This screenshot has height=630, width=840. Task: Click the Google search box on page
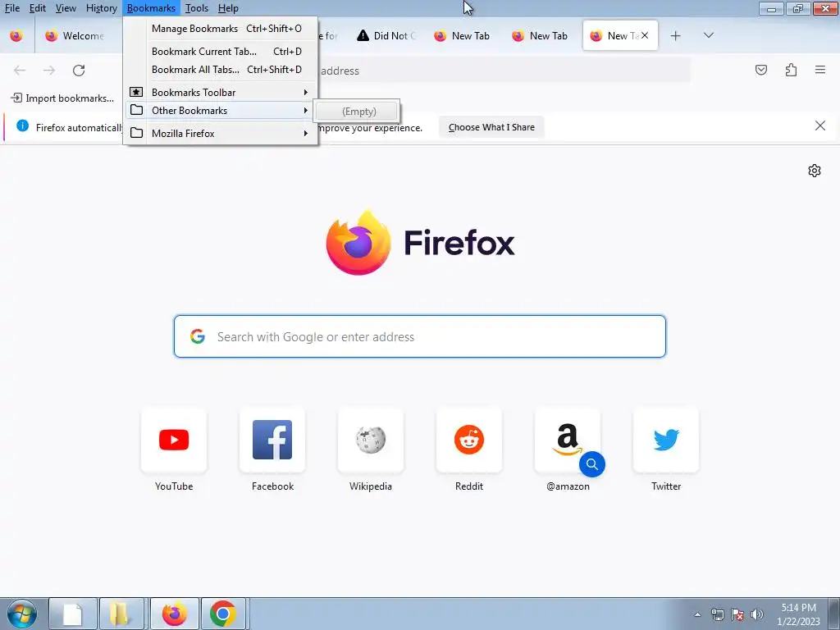coord(419,336)
